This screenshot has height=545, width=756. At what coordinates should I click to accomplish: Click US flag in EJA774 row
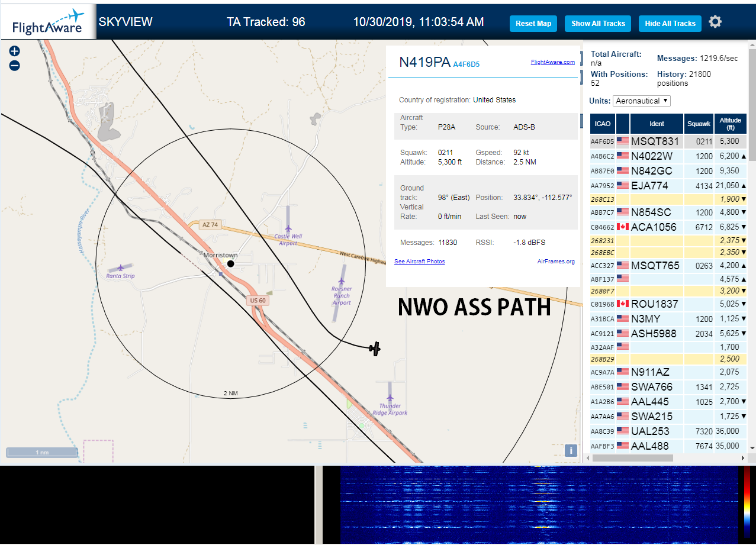pyautogui.click(x=623, y=186)
